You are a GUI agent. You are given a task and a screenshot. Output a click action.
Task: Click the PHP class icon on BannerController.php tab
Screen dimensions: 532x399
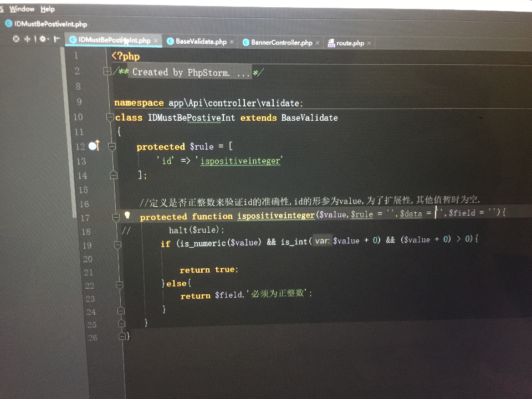246,43
